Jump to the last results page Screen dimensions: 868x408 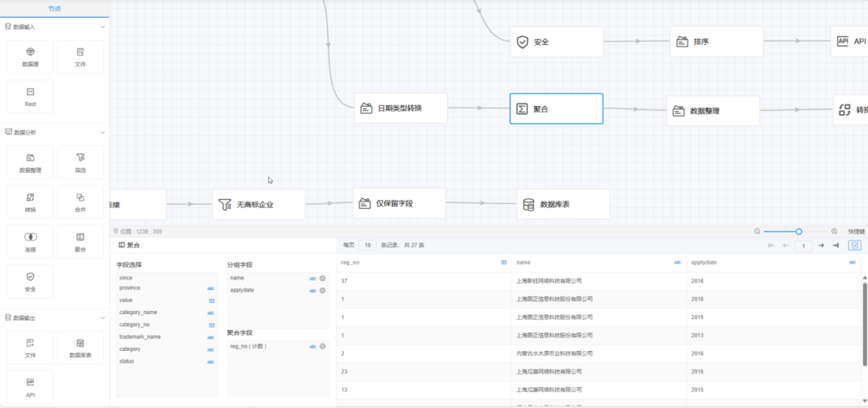[836, 245]
